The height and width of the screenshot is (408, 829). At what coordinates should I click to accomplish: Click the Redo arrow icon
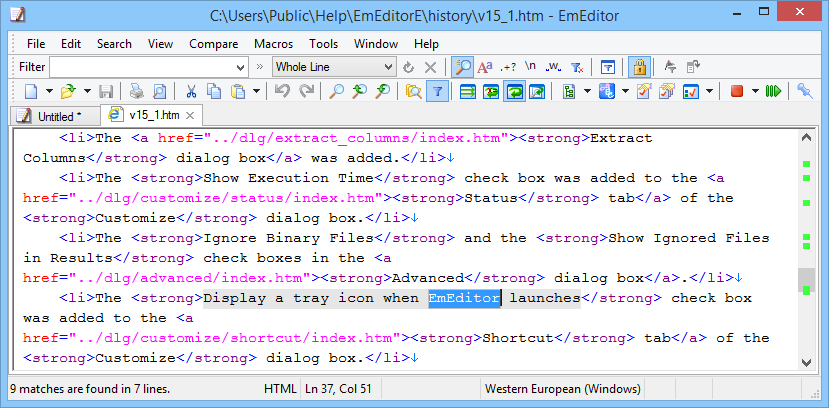tap(306, 91)
